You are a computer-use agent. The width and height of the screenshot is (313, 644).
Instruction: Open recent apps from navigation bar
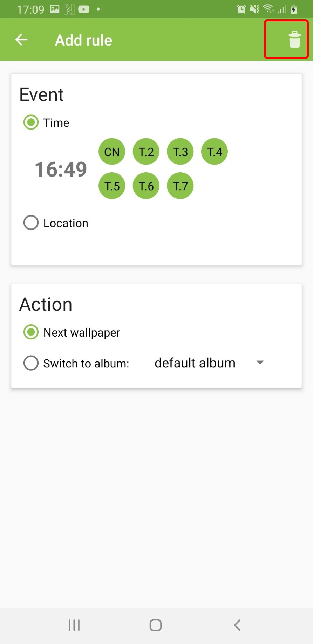tap(74, 625)
